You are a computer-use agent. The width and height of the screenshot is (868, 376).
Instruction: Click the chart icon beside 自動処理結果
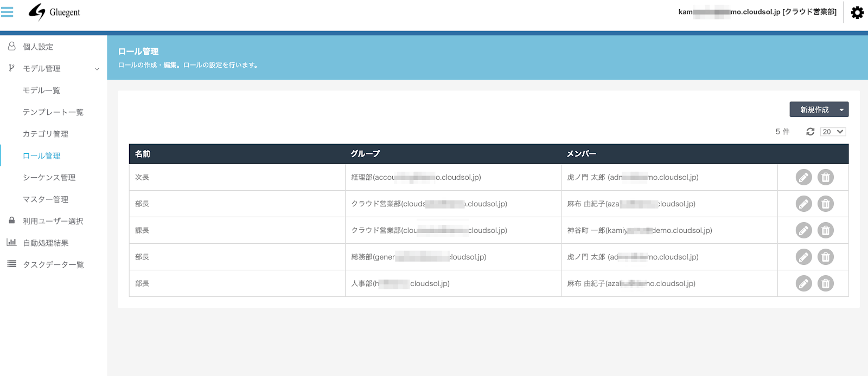pyautogui.click(x=11, y=242)
